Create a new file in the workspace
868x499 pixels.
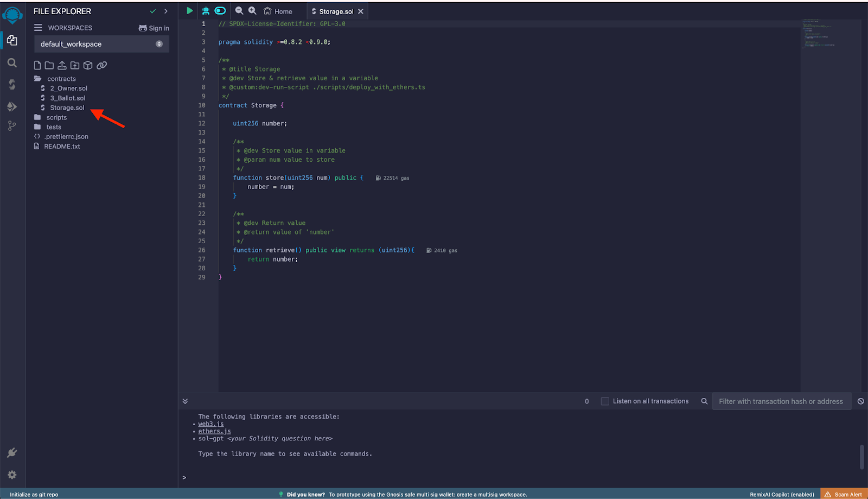pyautogui.click(x=37, y=65)
